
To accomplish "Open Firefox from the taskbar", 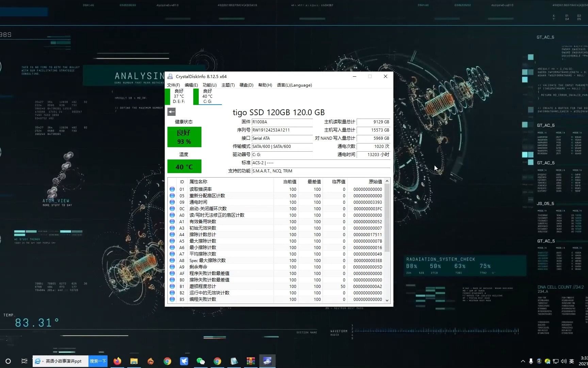I will pos(117,361).
